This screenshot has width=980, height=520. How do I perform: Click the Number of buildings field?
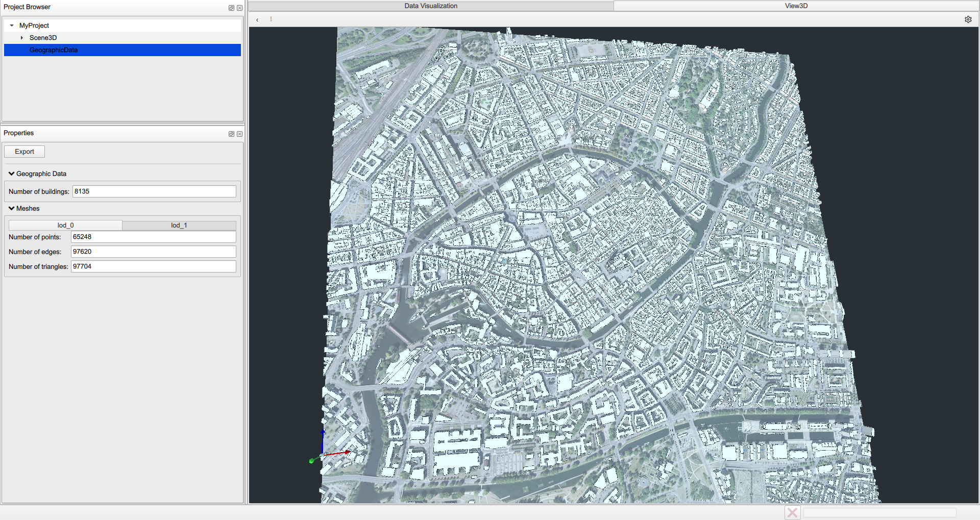click(154, 191)
